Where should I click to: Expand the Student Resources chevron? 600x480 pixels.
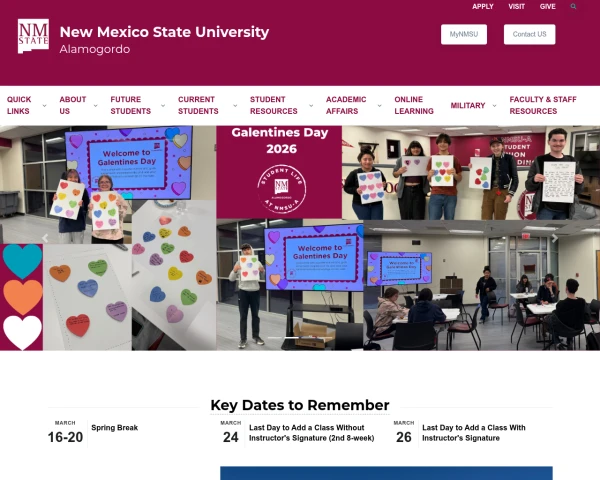click(x=311, y=106)
